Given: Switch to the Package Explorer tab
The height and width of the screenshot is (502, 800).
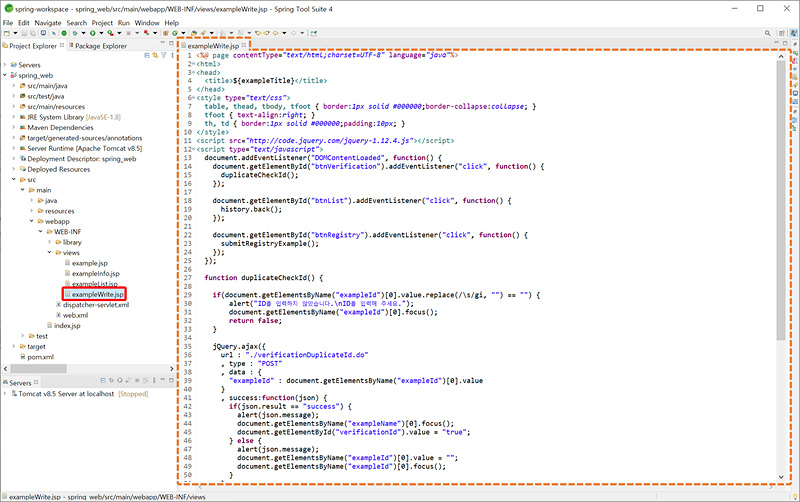Looking at the screenshot, I should [97, 46].
